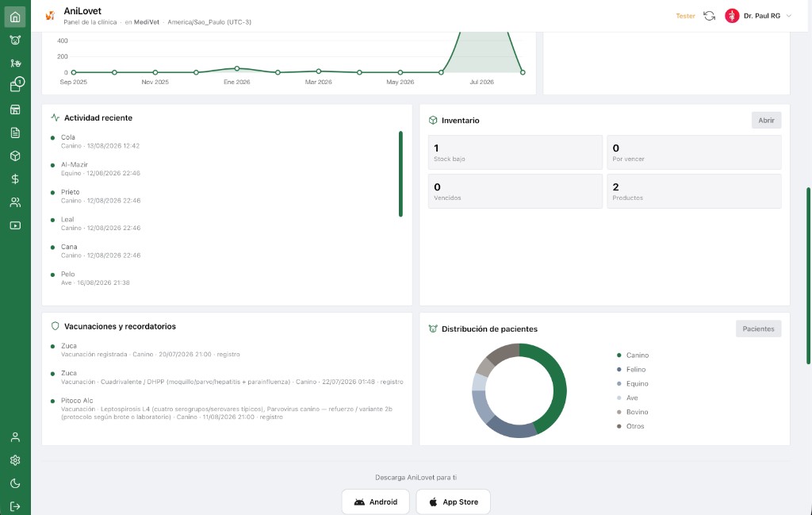Click the Android download button
Viewport: 812px width, 515px height.
pyautogui.click(x=375, y=502)
